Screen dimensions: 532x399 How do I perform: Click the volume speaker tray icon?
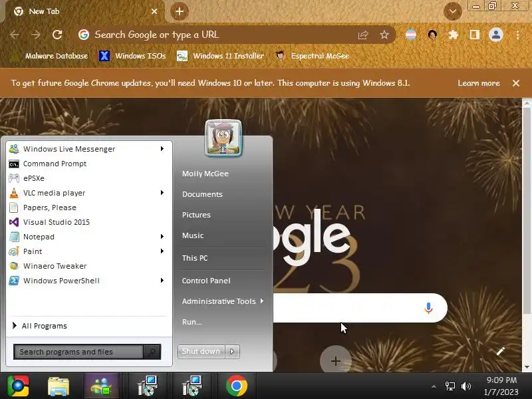(466, 386)
